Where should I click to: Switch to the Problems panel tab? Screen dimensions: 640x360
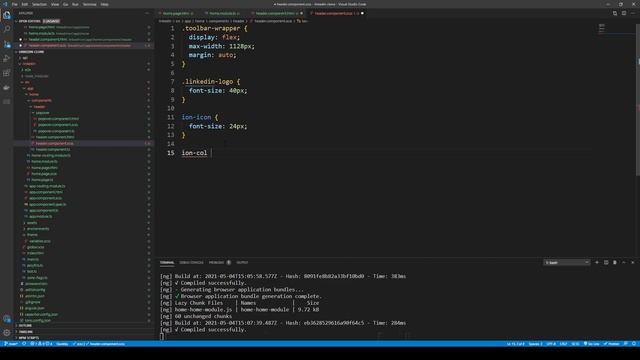coord(220,262)
